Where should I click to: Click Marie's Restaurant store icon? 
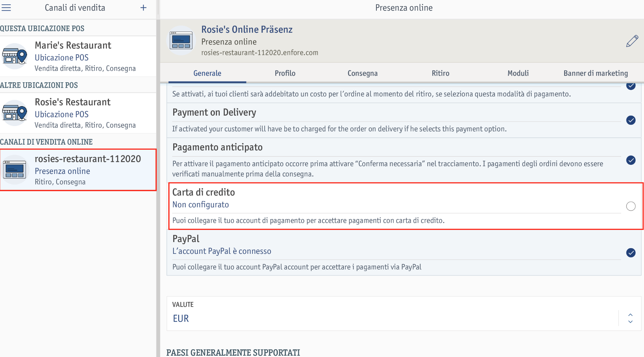(x=14, y=56)
